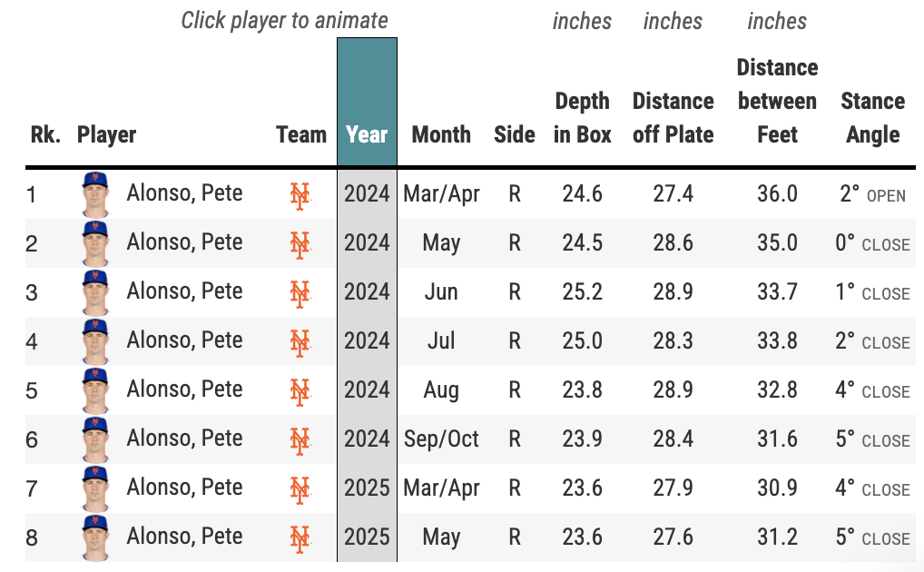Screen dimensions: 924x572
Task: Sort table by the Year column header
Action: click(367, 135)
